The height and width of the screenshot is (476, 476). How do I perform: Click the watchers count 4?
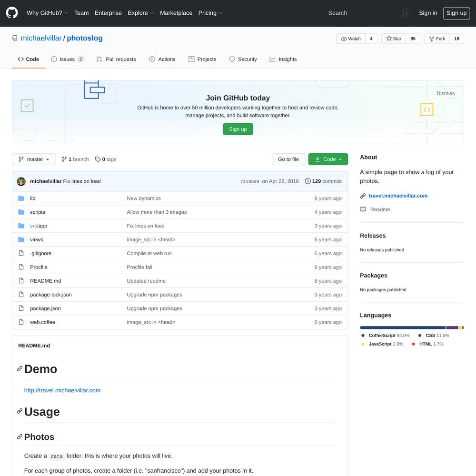[x=371, y=39]
